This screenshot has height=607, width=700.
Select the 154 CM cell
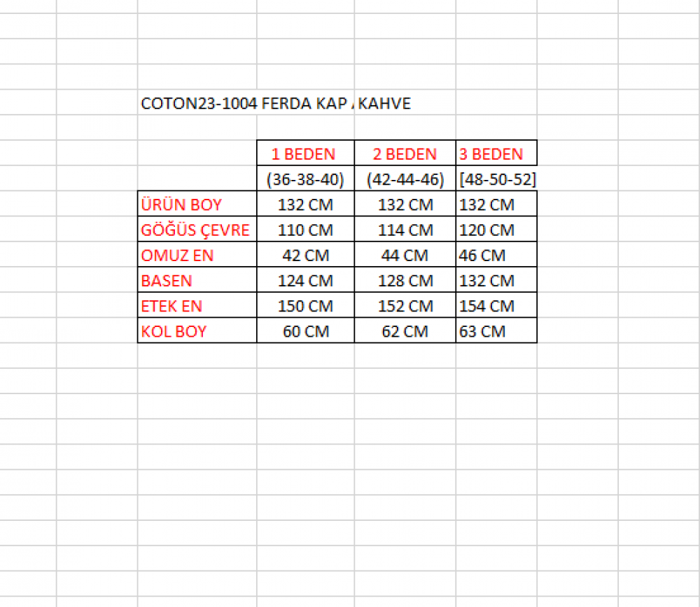[496, 306]
